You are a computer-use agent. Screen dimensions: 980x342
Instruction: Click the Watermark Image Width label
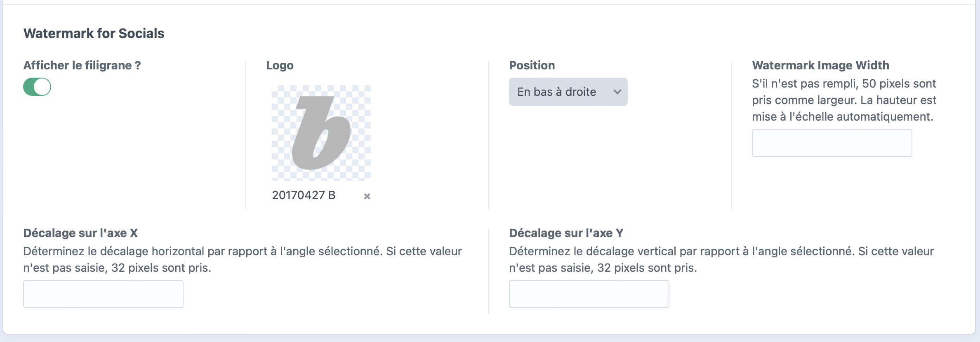[x=820, y=65]
